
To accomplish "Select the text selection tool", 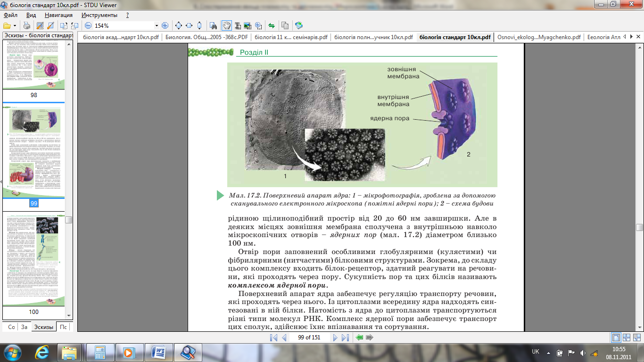I will tap(238, 25).
